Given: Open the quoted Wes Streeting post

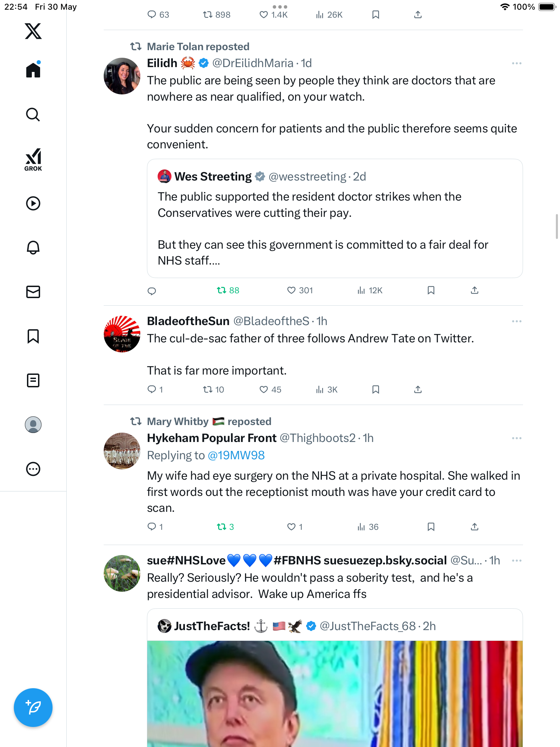Looking at the screenshot, I should click(x=335, y=218).
